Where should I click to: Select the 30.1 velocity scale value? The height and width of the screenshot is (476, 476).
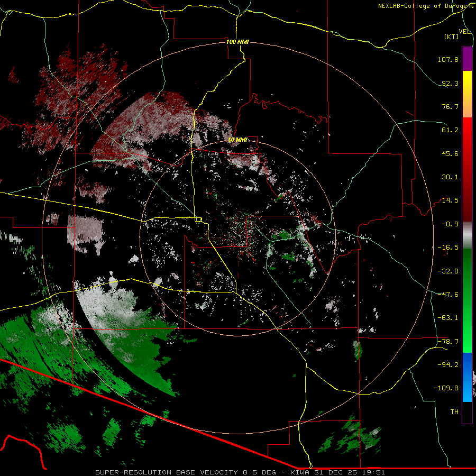point(450,177)
